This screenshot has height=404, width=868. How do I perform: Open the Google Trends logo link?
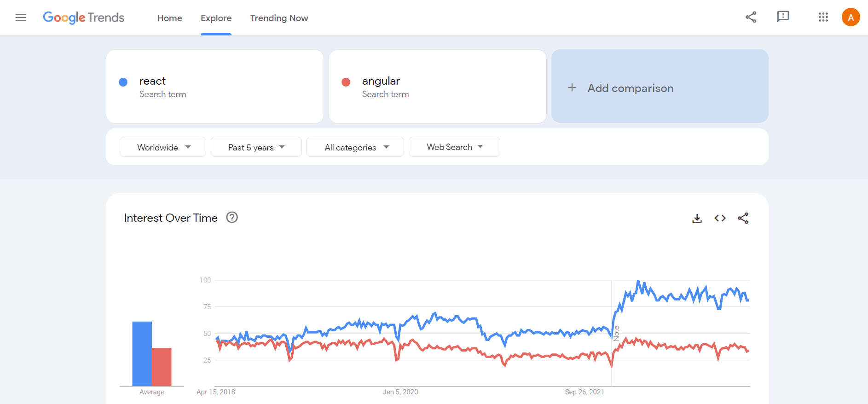83,17
